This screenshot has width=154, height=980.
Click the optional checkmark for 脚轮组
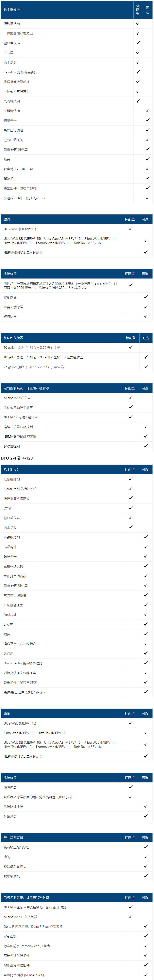click(x=148, y=178)
